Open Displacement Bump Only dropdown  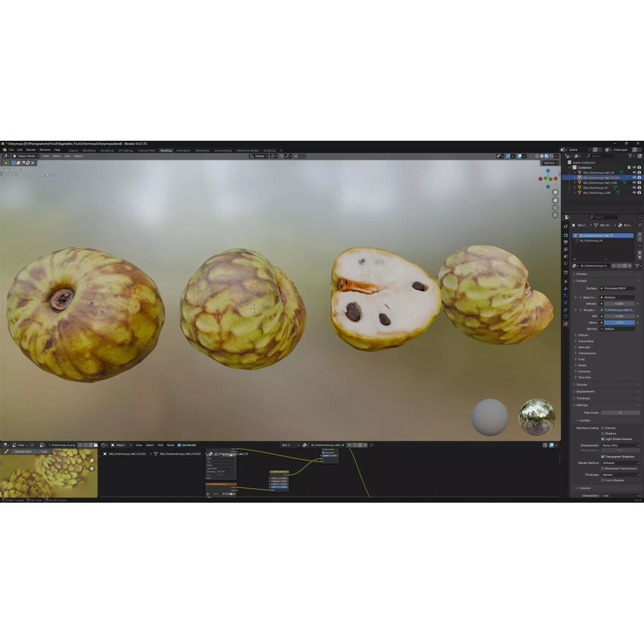620,445
